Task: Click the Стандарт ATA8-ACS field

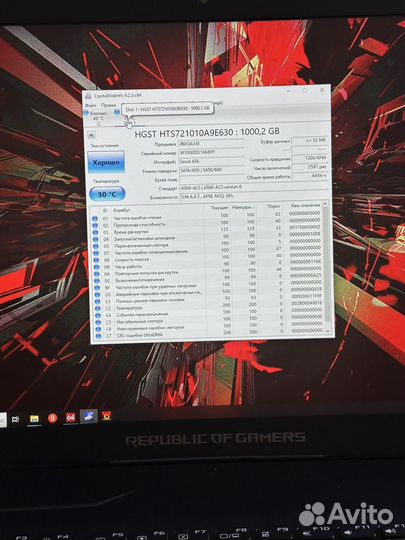Action: pyautogui.click(x=254, y=188)
